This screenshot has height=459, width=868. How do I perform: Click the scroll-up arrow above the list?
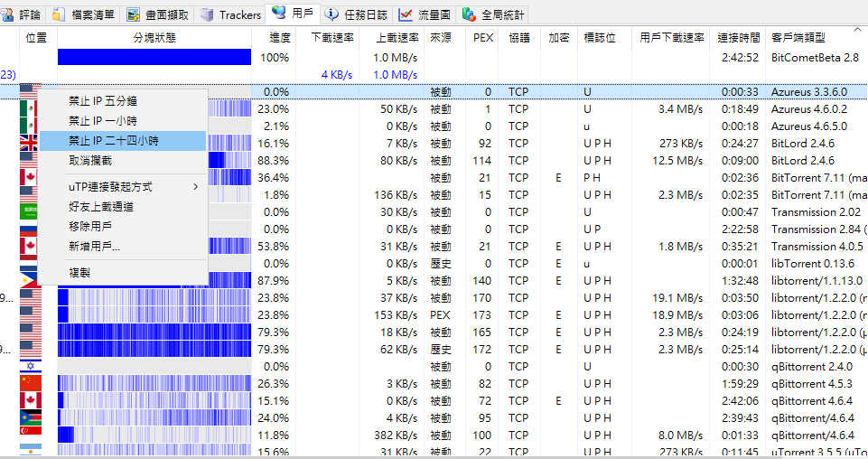click(858, 29)
